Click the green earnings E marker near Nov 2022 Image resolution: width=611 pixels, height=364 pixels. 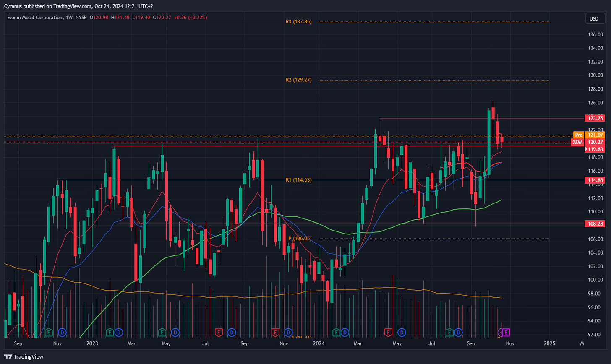coord(48,333)
